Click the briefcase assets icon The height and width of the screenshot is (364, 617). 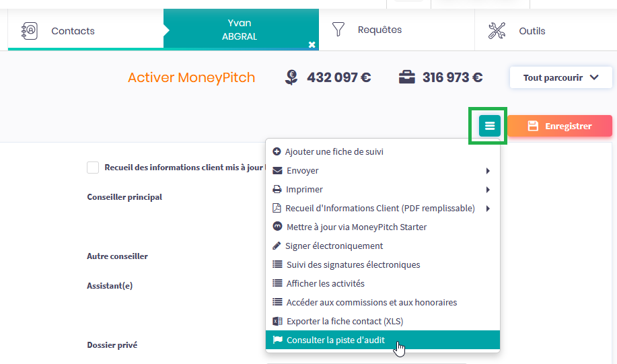[x=406, y=77]
